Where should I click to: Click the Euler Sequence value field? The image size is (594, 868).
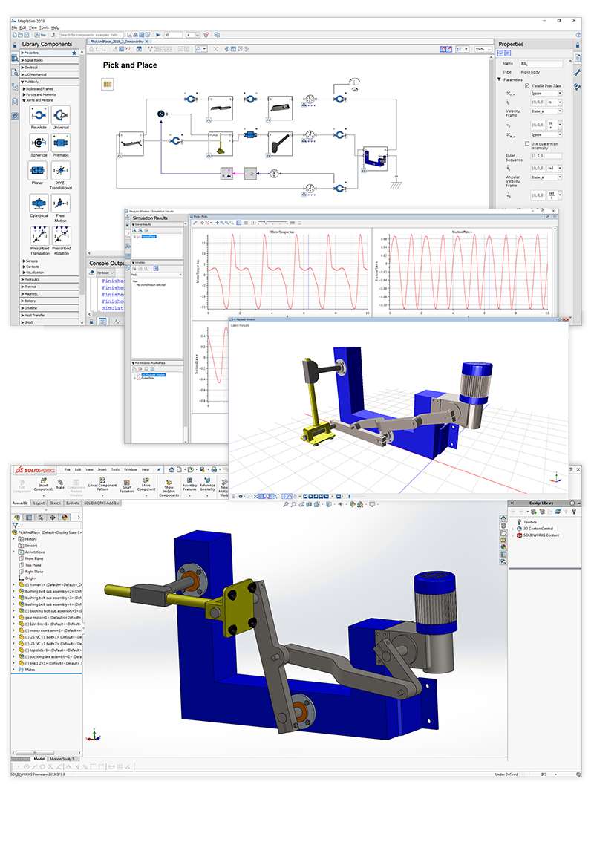tap(546, 156)
